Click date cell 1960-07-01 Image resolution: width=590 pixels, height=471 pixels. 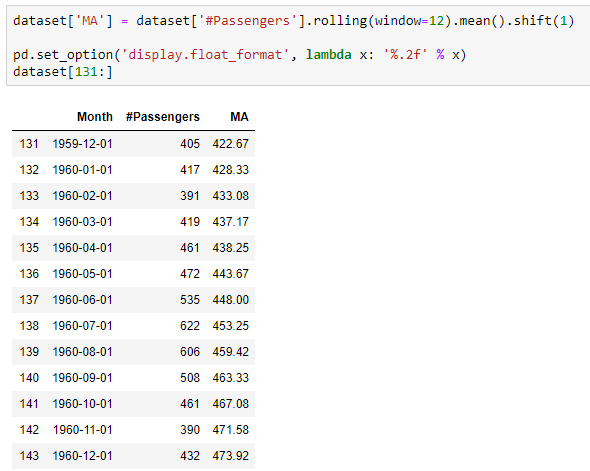coord(82,325)
